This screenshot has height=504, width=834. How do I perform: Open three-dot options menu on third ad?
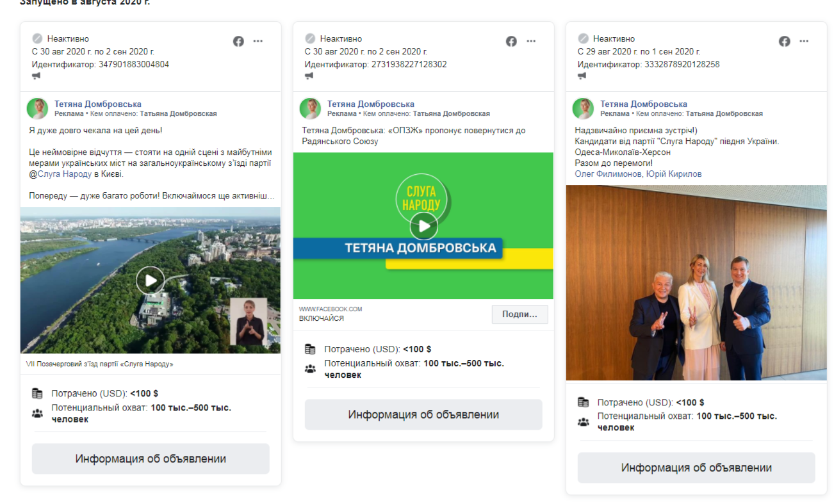(804, 41)
